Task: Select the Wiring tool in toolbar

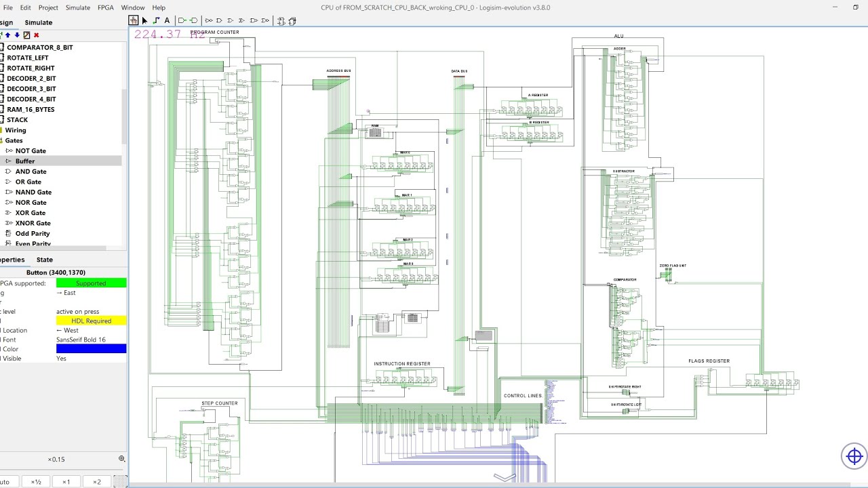Action: click(x=156, y=21)
